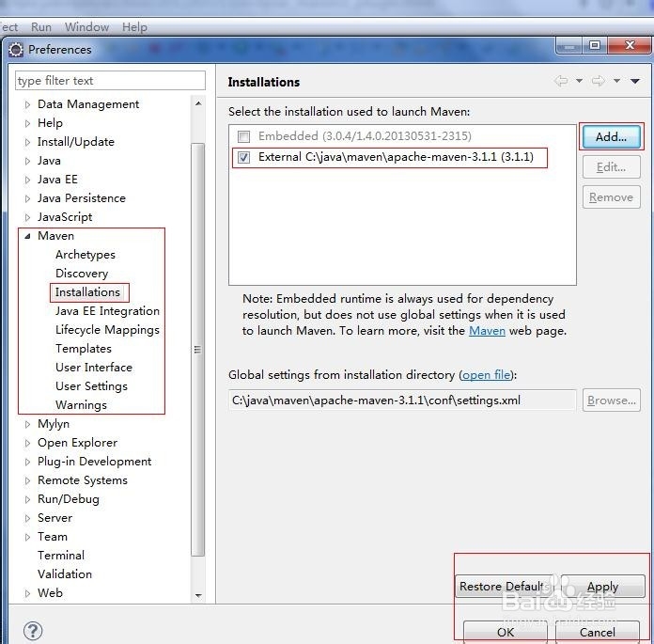Expand the Install/Update node
Viewport: 654px width, 644px height.
[27, 142]
